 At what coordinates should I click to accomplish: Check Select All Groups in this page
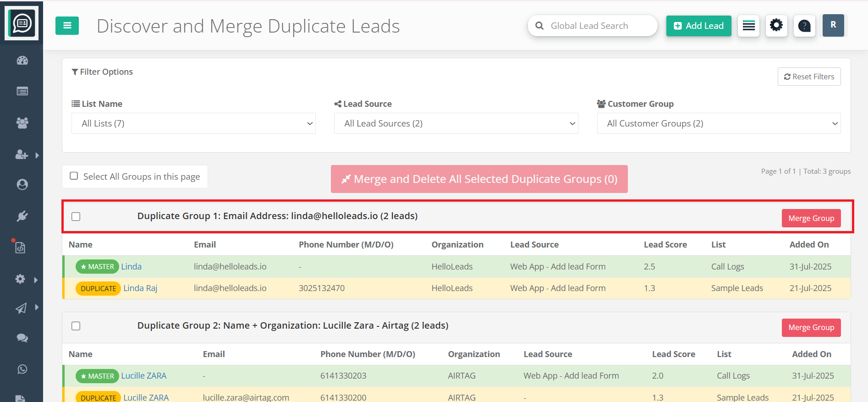tap(74, 176)
